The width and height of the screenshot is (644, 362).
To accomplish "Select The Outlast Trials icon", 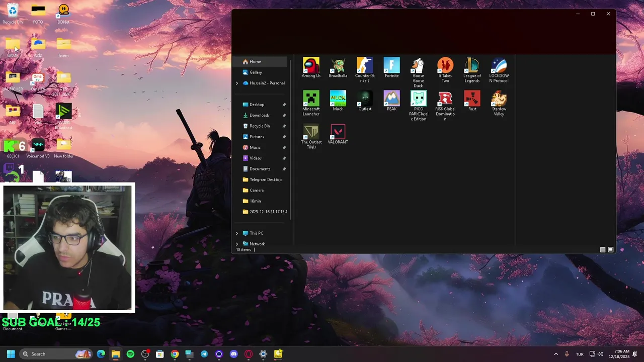I will (311, 137).
